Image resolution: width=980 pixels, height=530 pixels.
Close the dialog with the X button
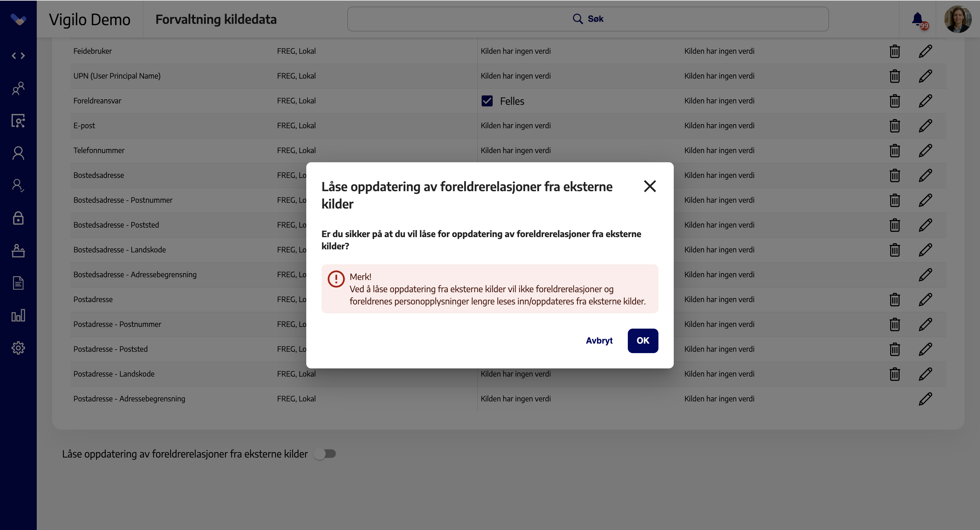[x=650, y=186]
